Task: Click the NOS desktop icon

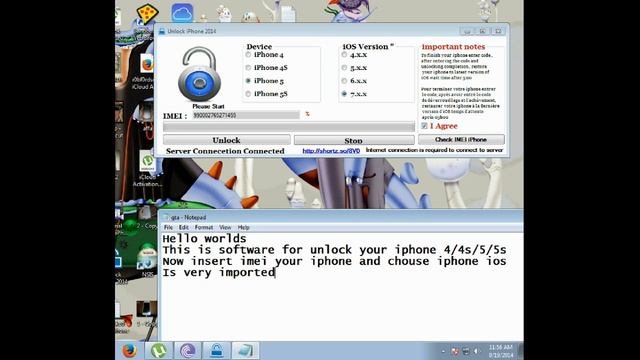Action: 147,261
